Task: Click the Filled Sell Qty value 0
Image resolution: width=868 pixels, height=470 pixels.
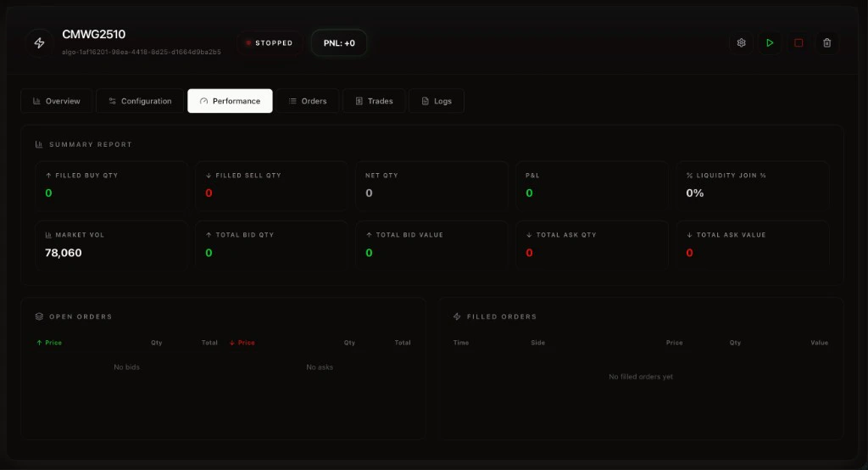Action: tap(209, 193)
